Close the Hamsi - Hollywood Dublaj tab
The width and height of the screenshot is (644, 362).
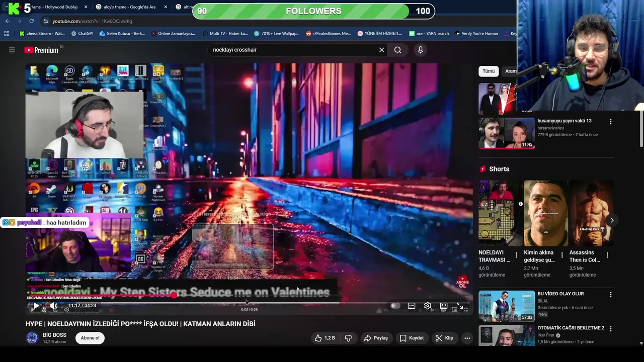[86, 7]
